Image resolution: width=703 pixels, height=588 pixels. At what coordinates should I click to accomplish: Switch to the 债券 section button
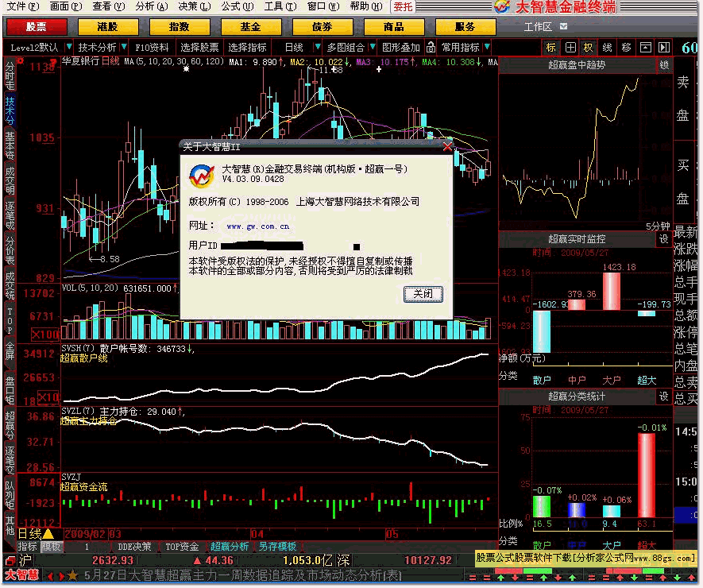[322, 27]
